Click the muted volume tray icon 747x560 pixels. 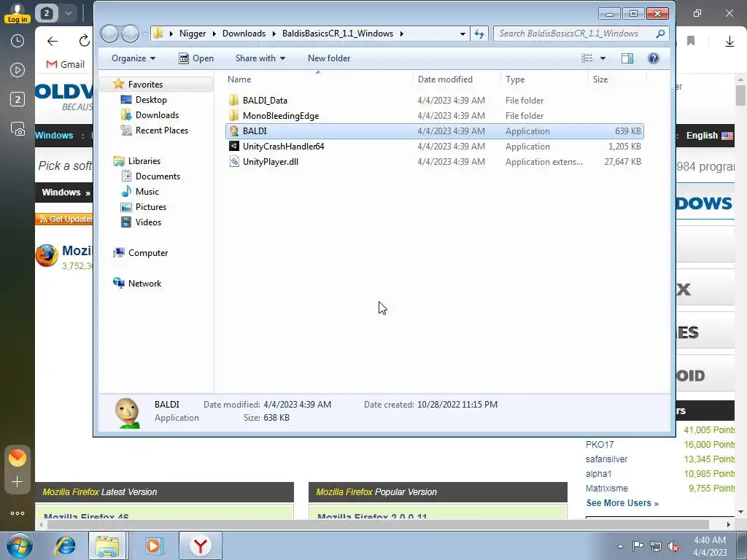pos(673,546)
